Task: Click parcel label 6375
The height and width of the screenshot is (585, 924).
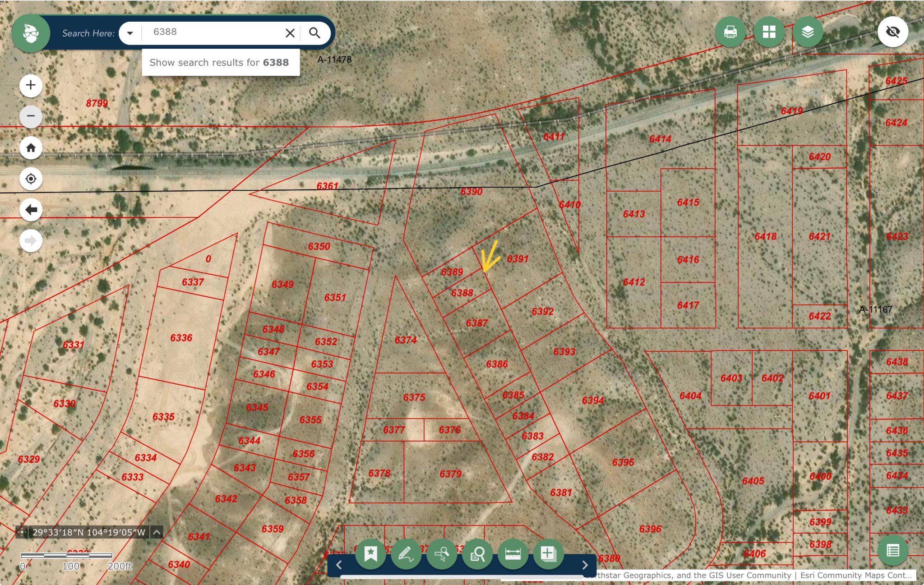Action: 414,397
